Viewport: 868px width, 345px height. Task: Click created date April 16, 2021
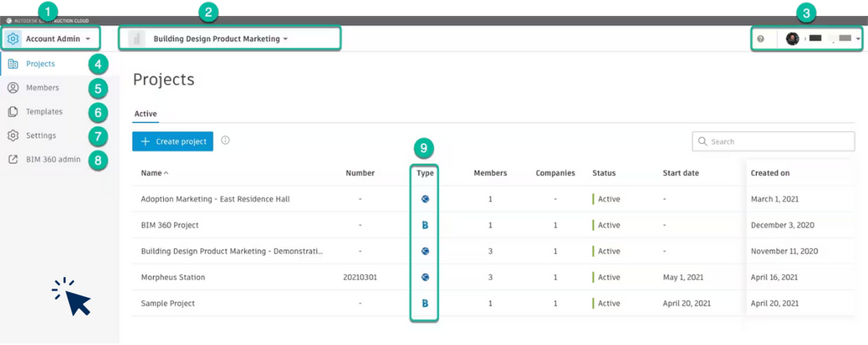775,277
